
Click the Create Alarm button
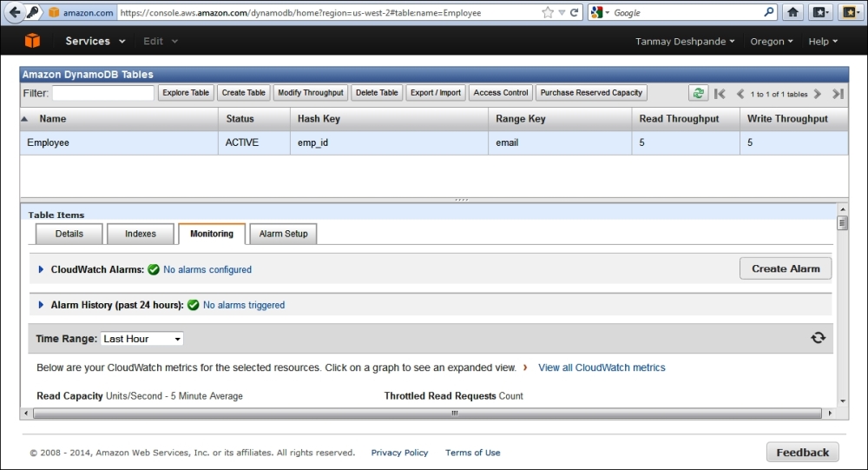click(x=786, y=268)
